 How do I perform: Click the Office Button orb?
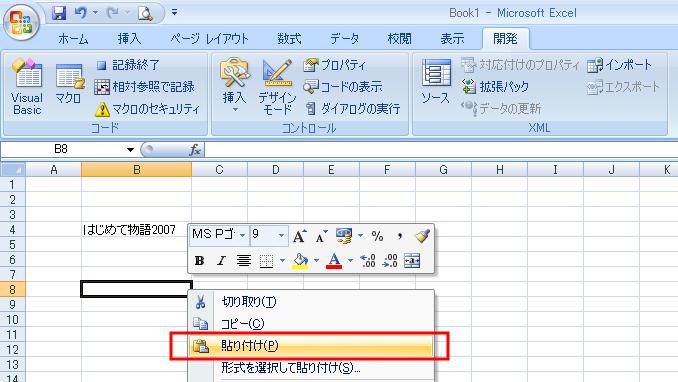pos(21,22)
